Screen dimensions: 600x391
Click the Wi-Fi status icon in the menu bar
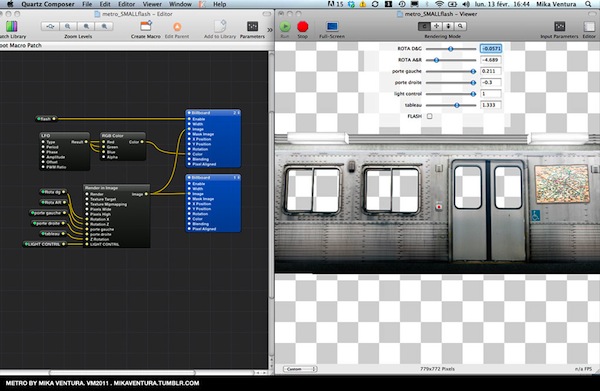click(x=439, y=4)
